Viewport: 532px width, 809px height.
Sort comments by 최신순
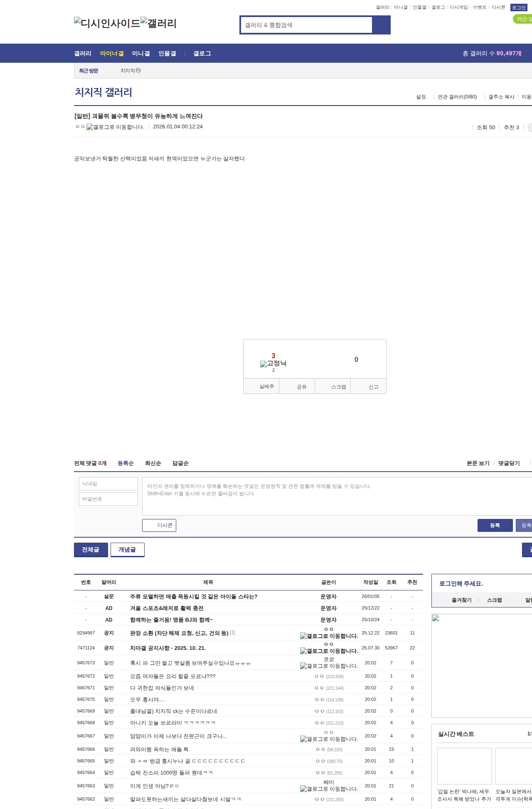(153, 463)
